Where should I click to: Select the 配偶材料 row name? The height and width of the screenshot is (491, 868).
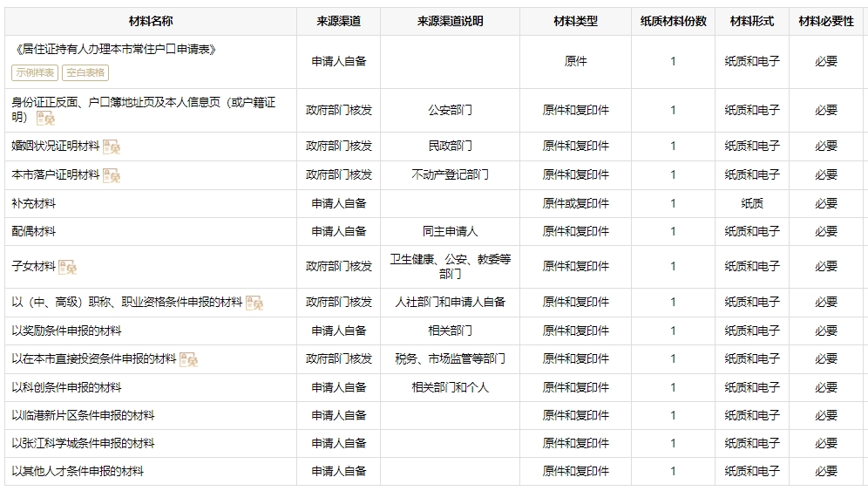coord(34,231)
